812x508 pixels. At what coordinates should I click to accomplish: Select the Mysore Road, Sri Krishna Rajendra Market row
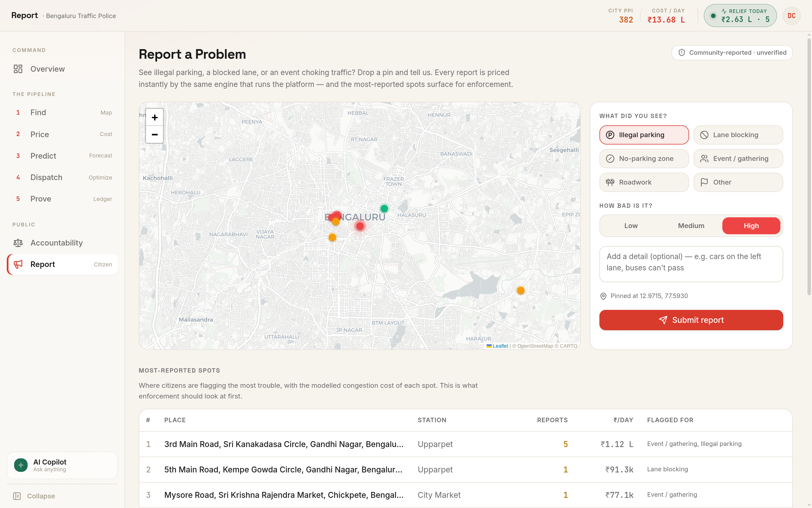pos(465,495)
